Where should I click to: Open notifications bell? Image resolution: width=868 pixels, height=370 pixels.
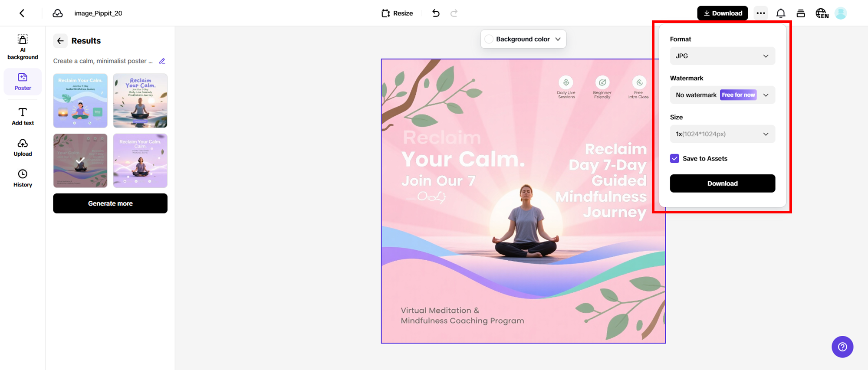[781, 13]
